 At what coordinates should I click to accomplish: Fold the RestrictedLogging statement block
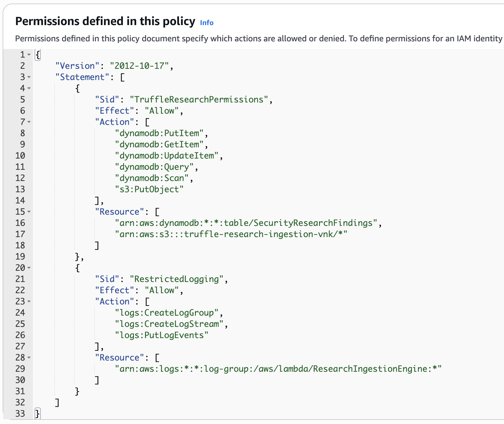(x=29, y=268)
